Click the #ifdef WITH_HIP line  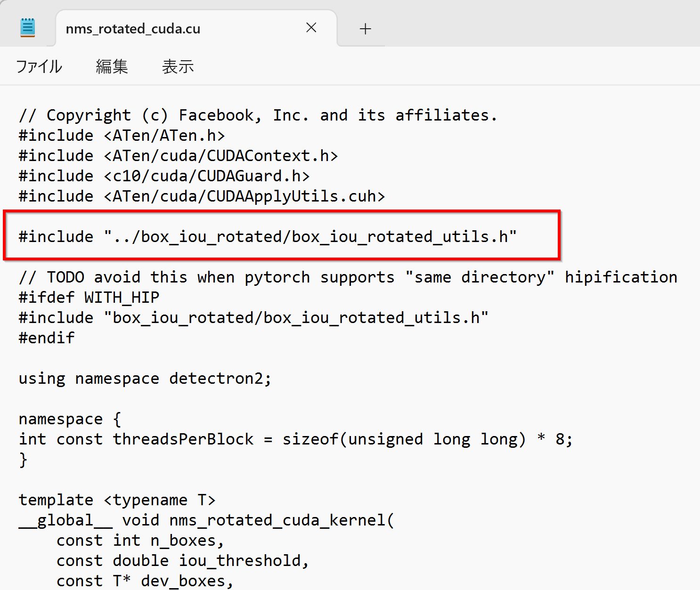[x=89, y=298]
